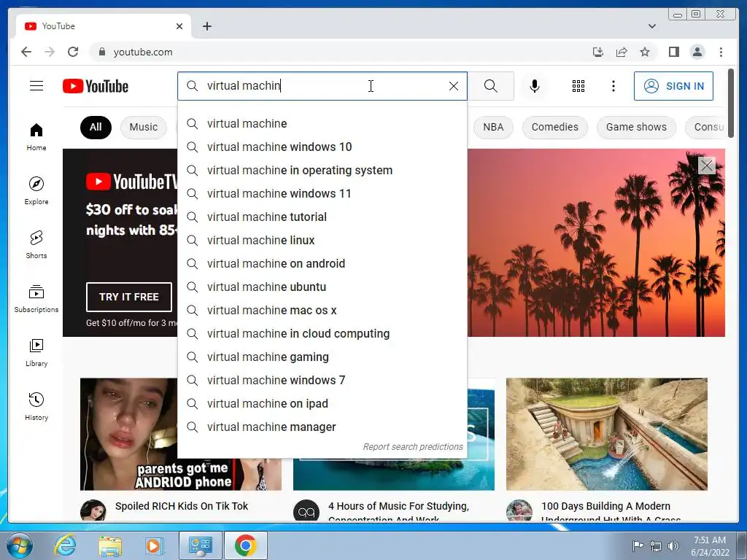Go to Home in sidebar

pos(36,137)
